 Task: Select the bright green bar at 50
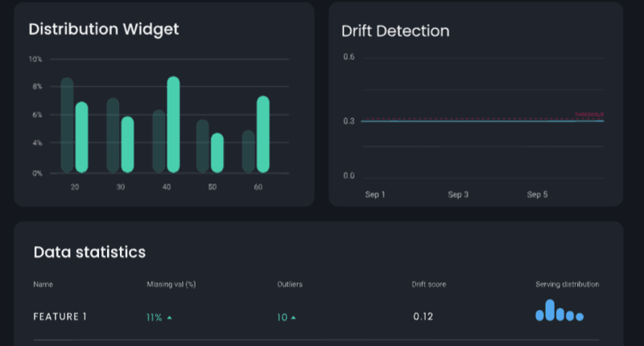[x=217, y=152]
